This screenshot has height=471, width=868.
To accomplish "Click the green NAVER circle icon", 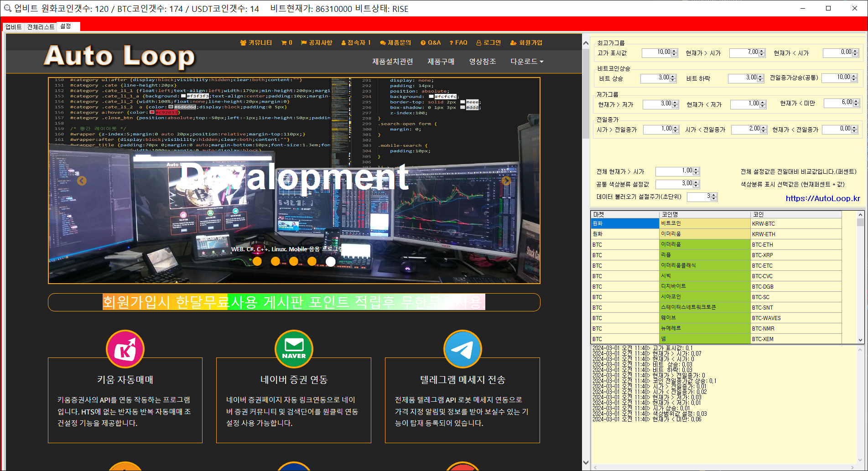I will click(294, 349).
